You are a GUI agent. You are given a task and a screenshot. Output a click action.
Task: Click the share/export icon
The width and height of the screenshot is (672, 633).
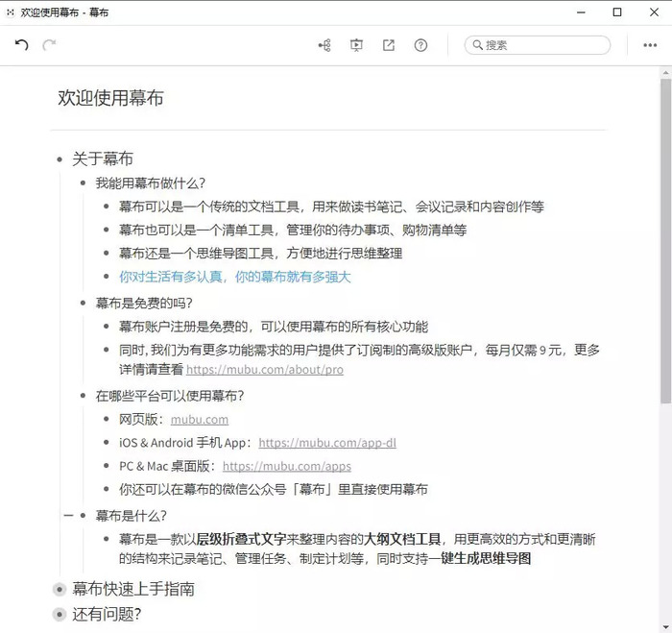[x=388, y=45]
